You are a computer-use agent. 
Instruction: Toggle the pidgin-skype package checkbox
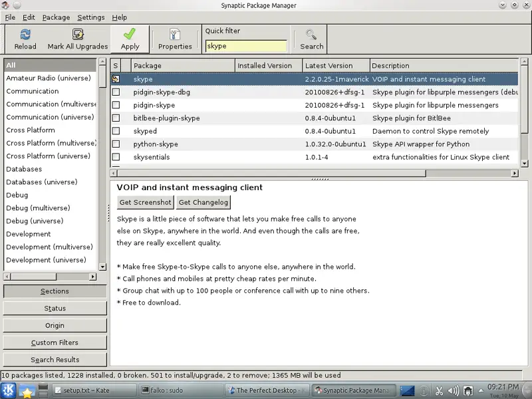[116, 105]
